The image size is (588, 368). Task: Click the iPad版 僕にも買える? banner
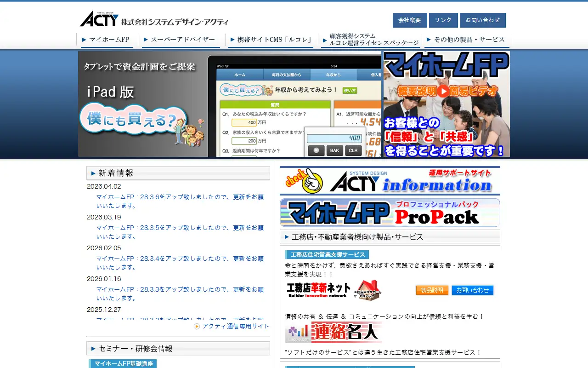pyautogui.click(x=230, y=104)
